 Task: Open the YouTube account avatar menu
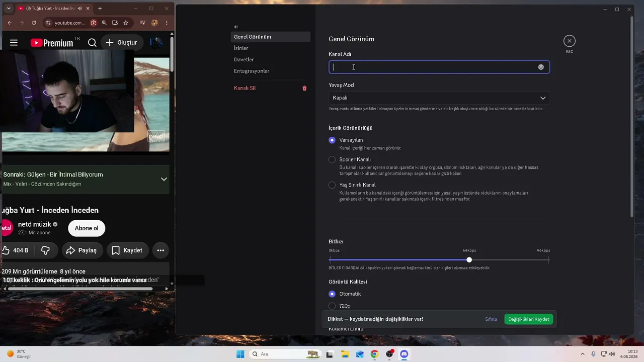click(x=156, y=43)
